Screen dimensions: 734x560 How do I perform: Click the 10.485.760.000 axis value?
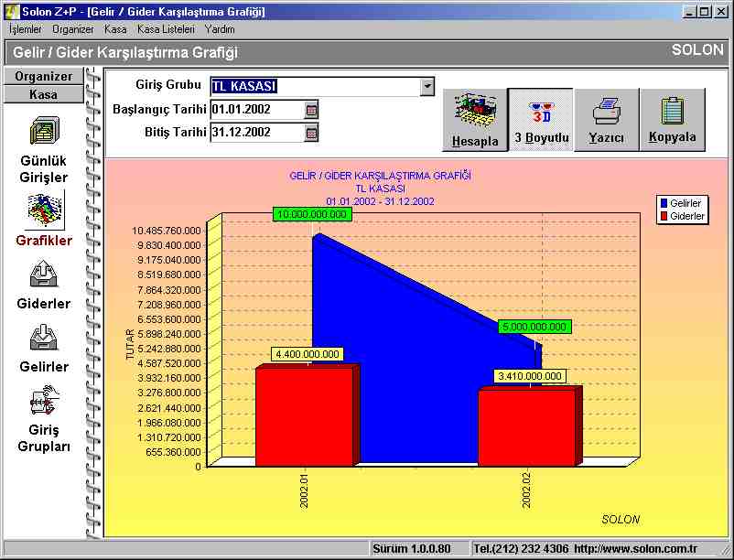coord(167,231)
